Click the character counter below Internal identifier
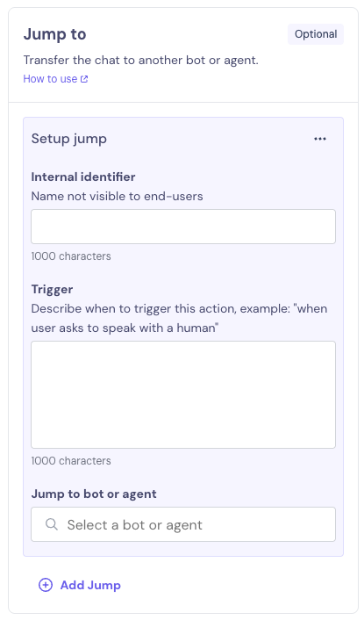 tap(71, 256)
